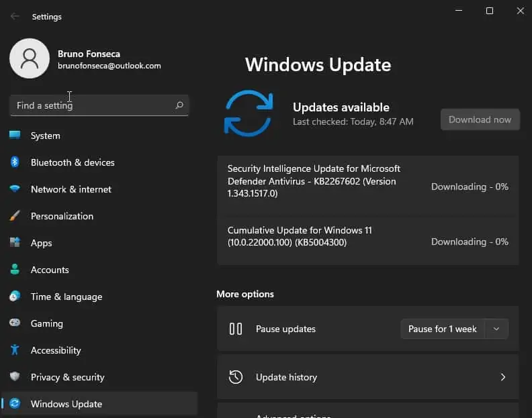The height and width of the screenshot is (418, 532).
Task: Click the Accessibility figure icon
Action: (15, 350)
